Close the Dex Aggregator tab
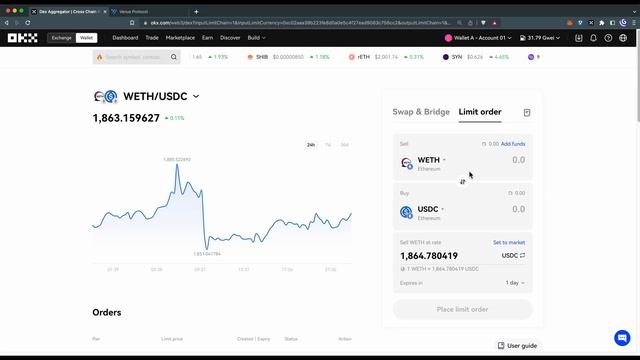The width and height of the screenshot is (640, 360). [105, 12]
